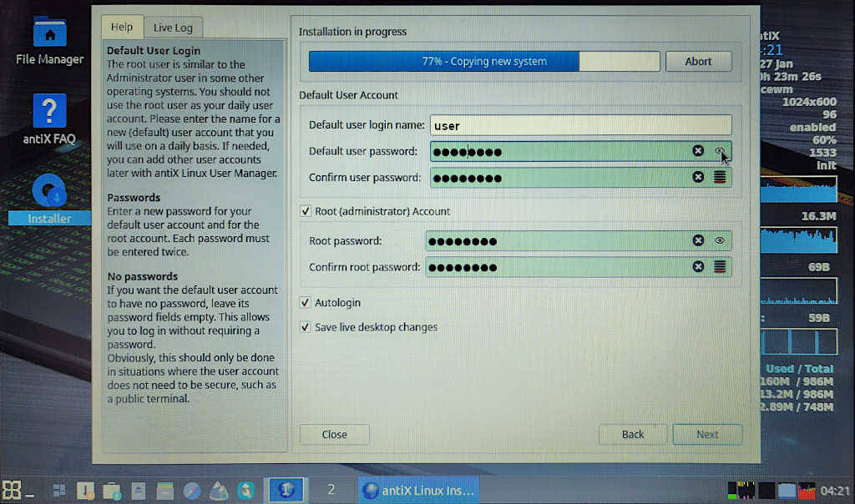The image size is (855, 504).
Task: Clear the confirm root password field
Action: (x=698, y=267)
